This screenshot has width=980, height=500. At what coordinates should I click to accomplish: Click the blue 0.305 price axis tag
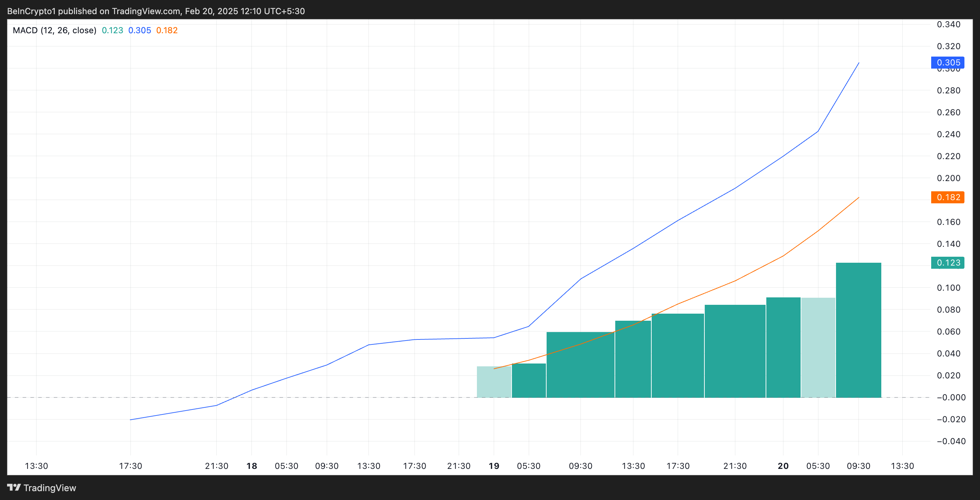pyautogui.click(x=947, y=63)
